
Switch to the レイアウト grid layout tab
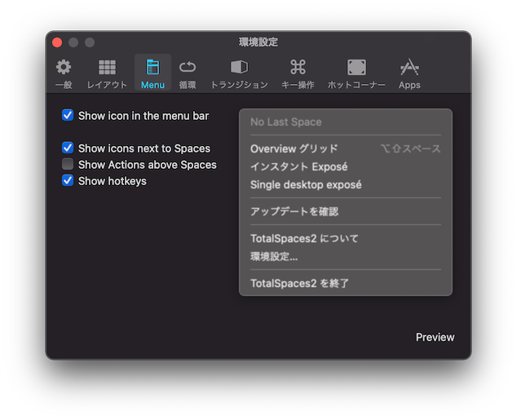(107, 74)
